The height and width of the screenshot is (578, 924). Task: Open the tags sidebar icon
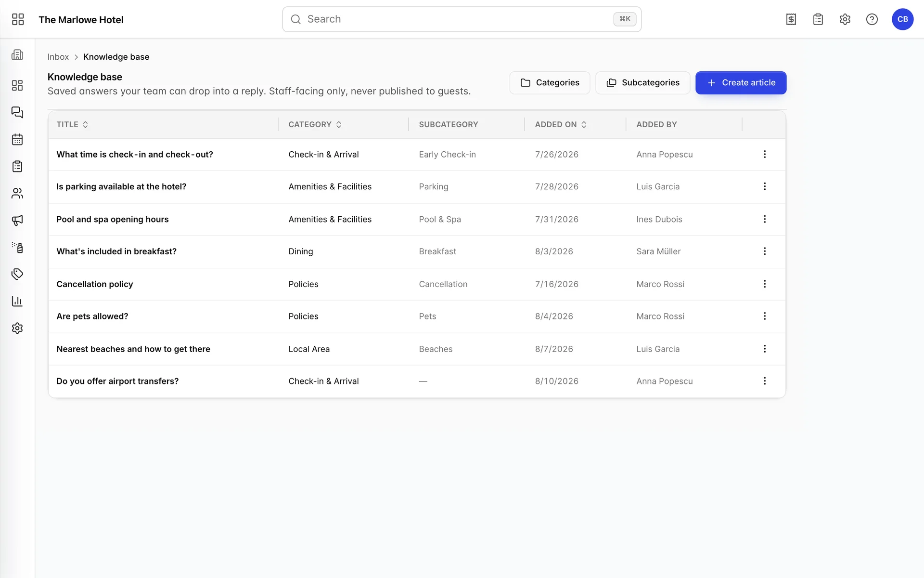tap(17, 274)
